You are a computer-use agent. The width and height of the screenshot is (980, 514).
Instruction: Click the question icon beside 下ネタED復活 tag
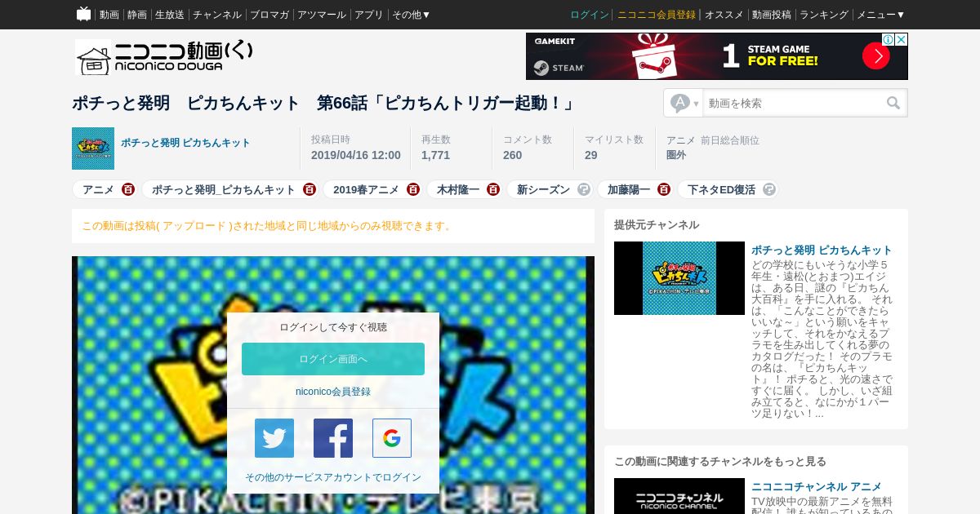coord(769,189)
